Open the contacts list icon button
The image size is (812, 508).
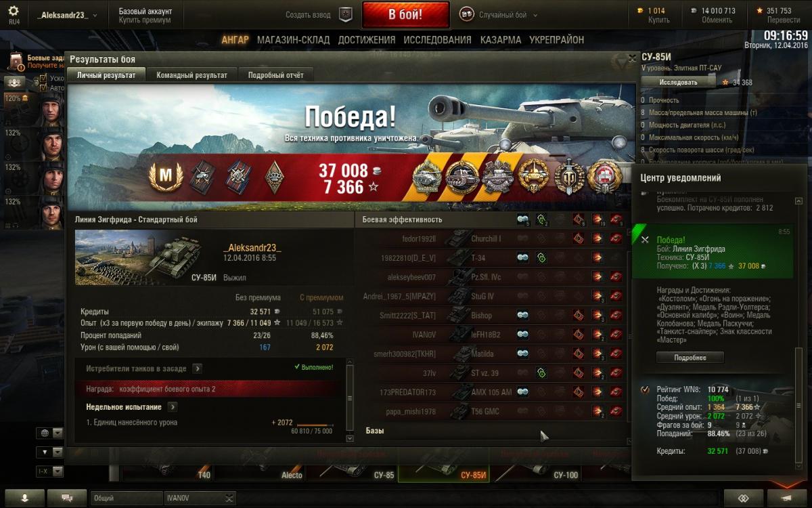pyautogui.click(x=24, y=498)
